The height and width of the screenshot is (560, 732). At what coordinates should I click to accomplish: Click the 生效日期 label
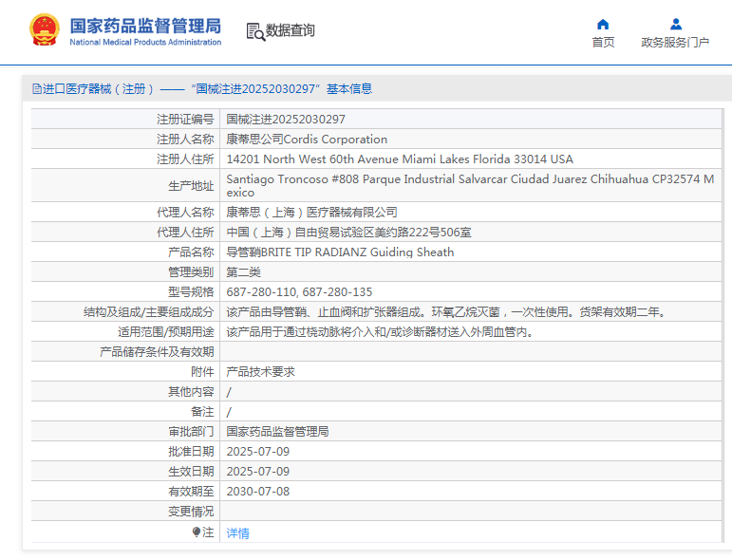[x=191, y=472]
